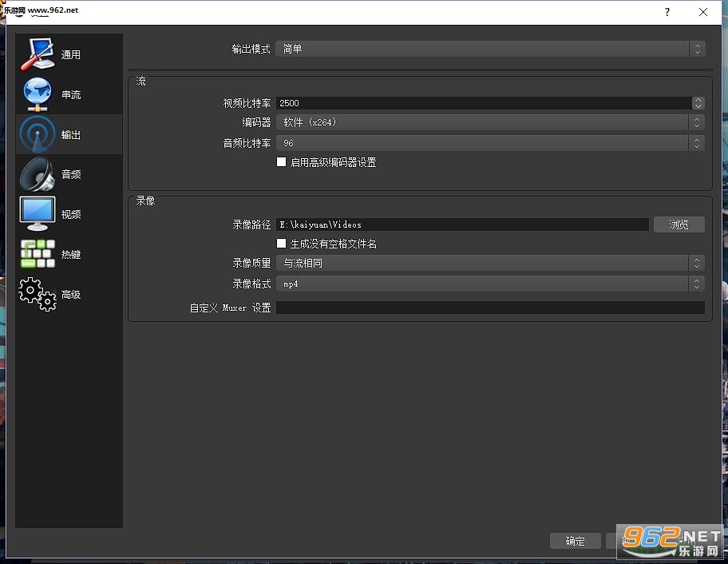Click the 视频比特率 spinner arrows
The height and width of the screenshot is (564, 728).
pos(698,103)
